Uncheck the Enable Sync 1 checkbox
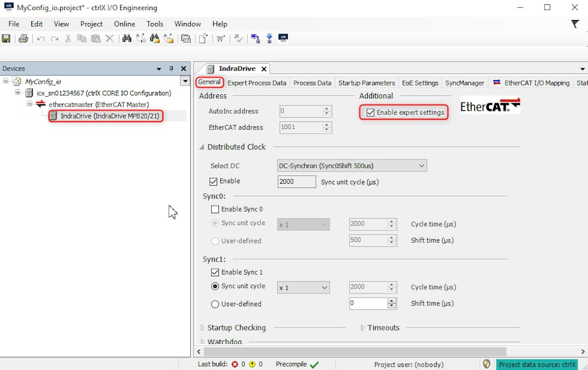 click(x=215, y=272)
